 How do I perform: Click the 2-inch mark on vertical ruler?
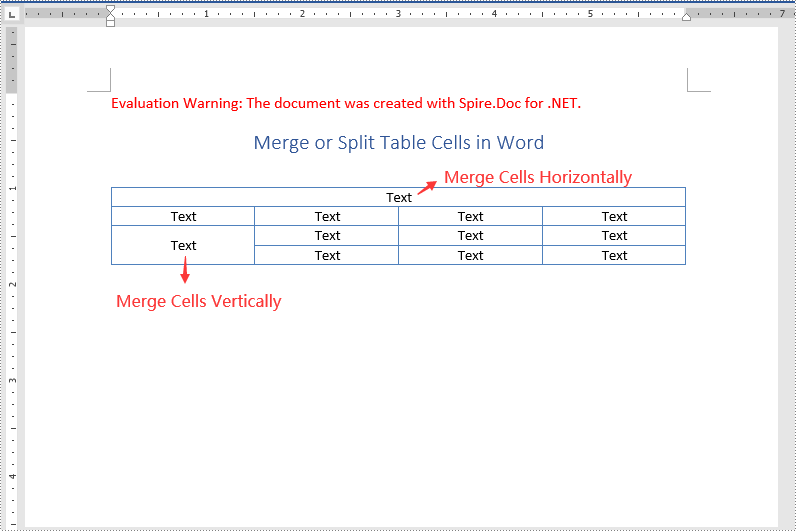click(13, 284)
